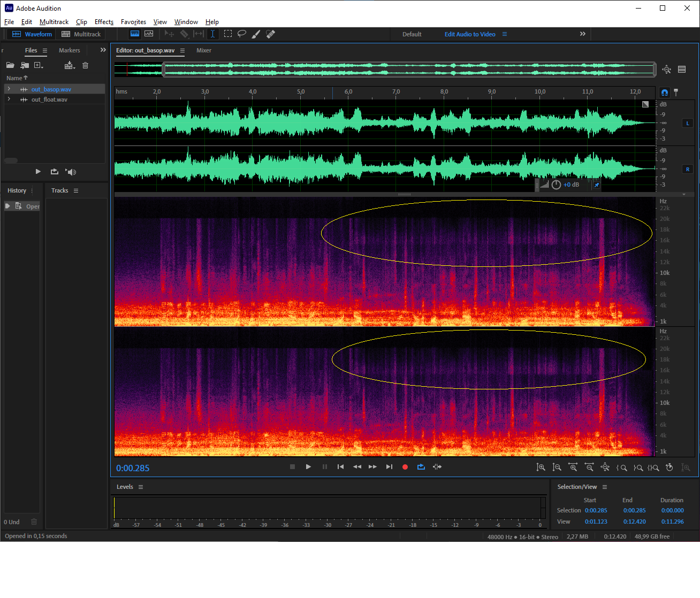This screenshot has height=598, width=700.
Task: Open the Effects menu
Action: point(104,22)
